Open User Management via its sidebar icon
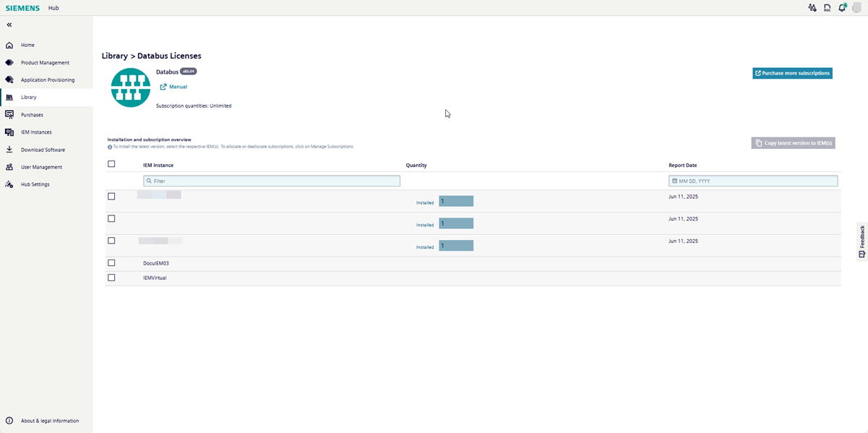The image size is (868, 433). point(9,166)
